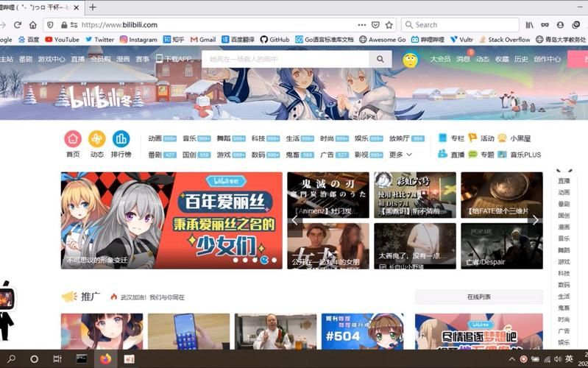The height and width of the screenshot is (368, 588).
Task: Click the bilibili search magnifier button
Action: (380, 59)
